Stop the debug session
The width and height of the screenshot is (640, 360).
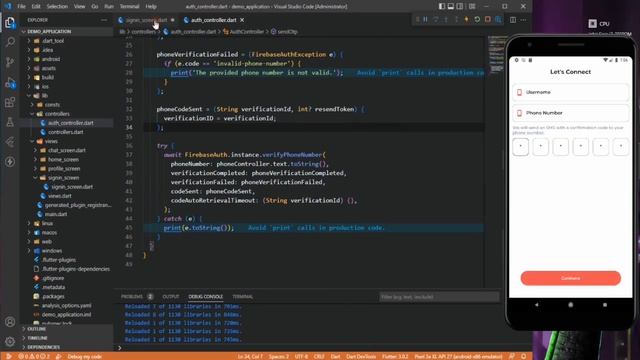point(487,20)
